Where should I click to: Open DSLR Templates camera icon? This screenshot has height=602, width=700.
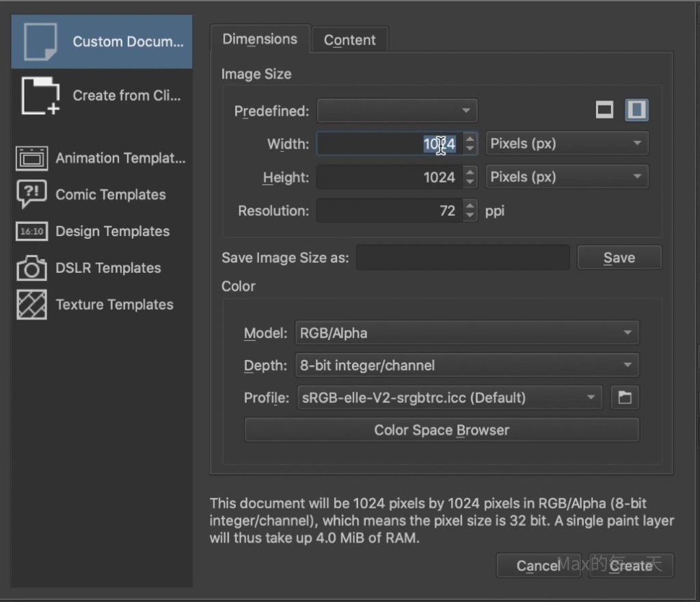[x=31, y=268]
